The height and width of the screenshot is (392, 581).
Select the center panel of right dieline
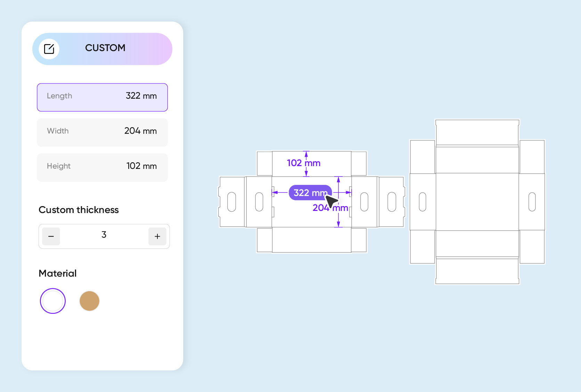(477, 202)
